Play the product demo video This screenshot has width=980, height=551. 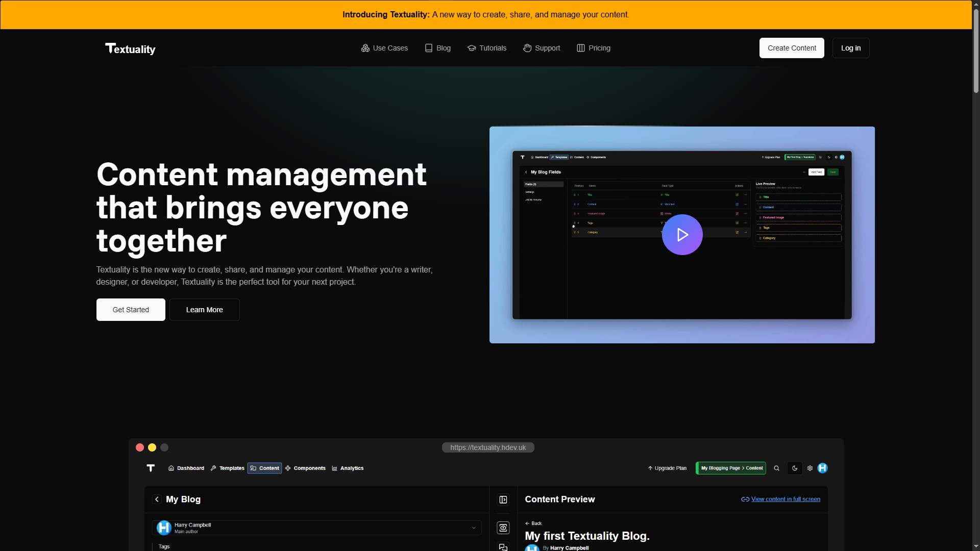[x=682, y=235]
